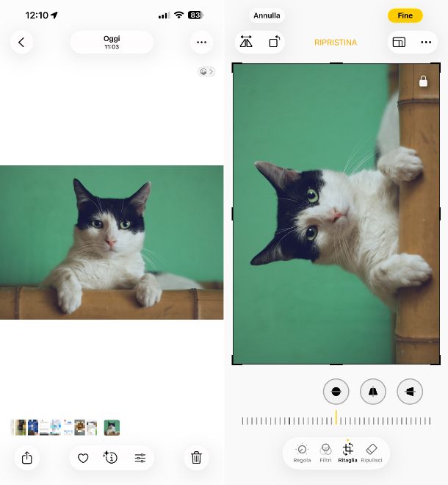
Task: Open the edit adjustments sliders icon
Action: [x=140, y=458]
